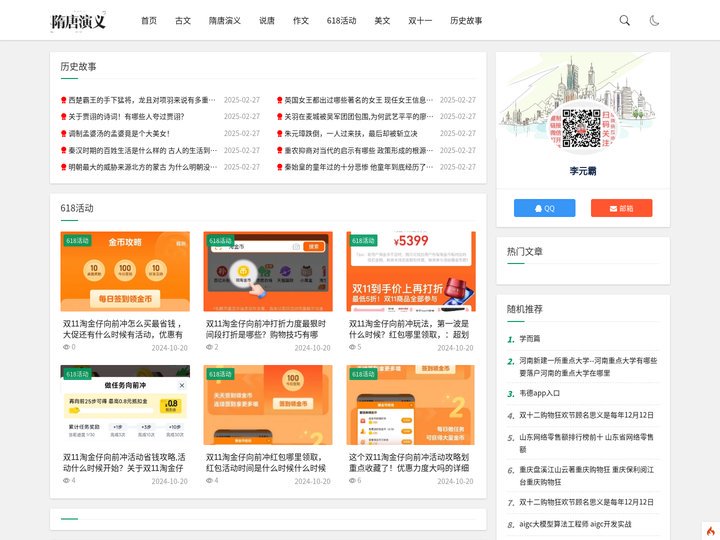Open post 双11淘金仔向前冲打折力度最狠时间段
This screenshot has height=540, width=720.
click(x=266, y=329)
